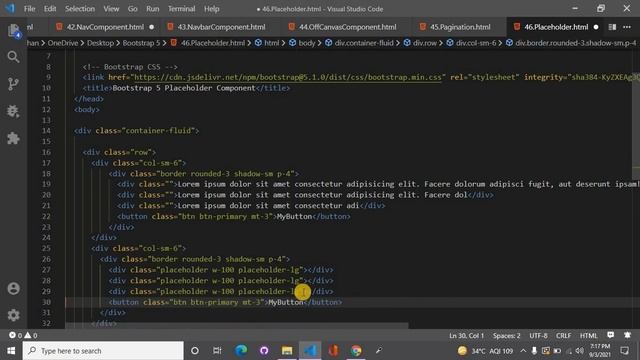The height and width of the screenshot is (360, 640).
Task: Switch to the 42.NavComponent.html tab
Action: tap(105, 27)
